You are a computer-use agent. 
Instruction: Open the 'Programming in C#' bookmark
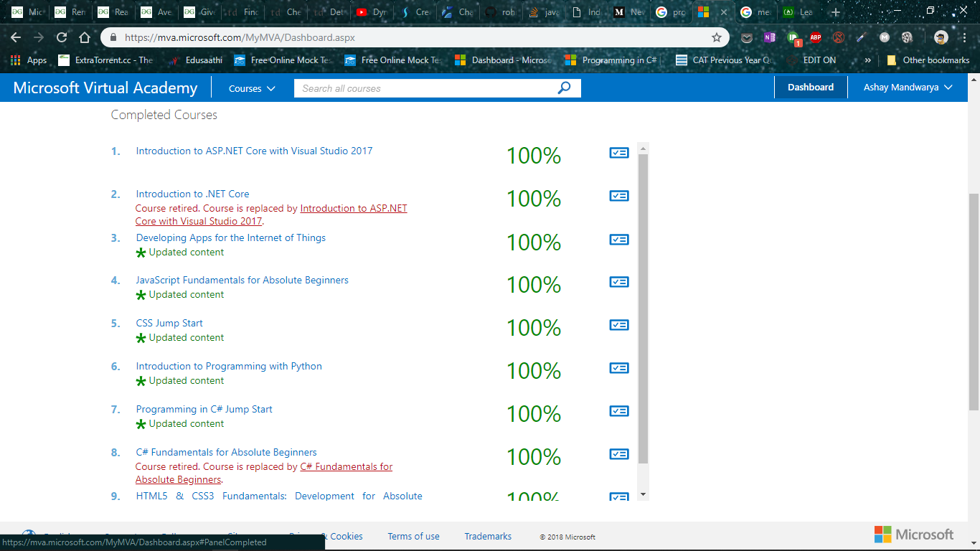click(x=611, y=60)
